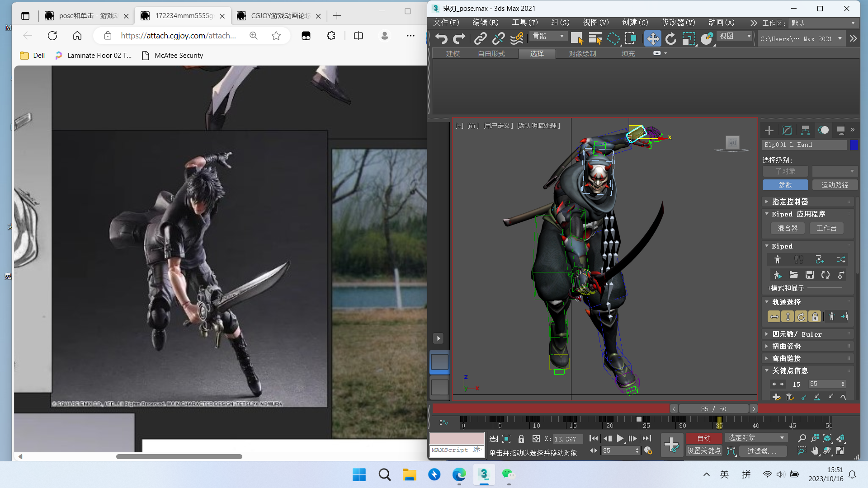This screenshot has height=488, width=868.
Task: Click the Select and Place tool icon
Action: 707,39
